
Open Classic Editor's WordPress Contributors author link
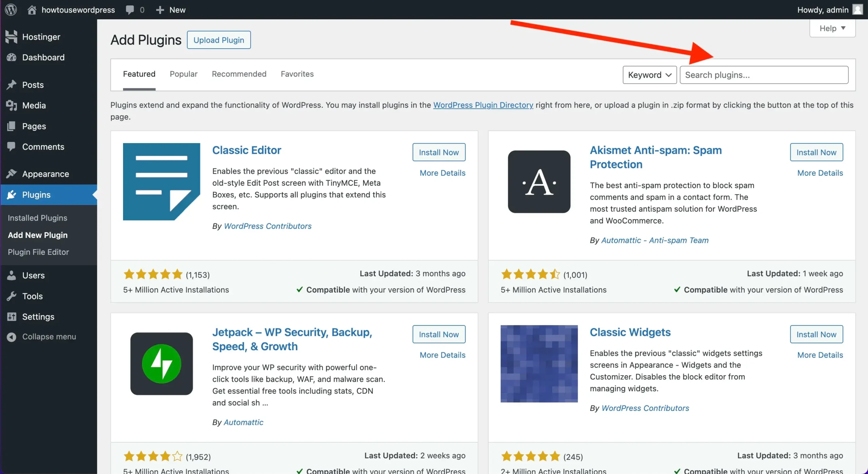[x=268, y=226]
